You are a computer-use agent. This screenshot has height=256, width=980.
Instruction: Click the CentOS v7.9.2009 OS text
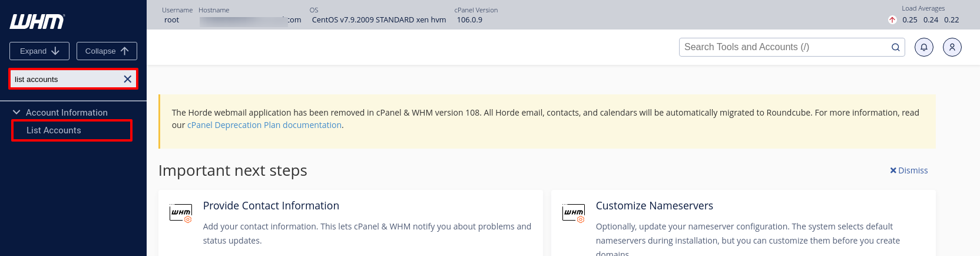click(379, 20)
